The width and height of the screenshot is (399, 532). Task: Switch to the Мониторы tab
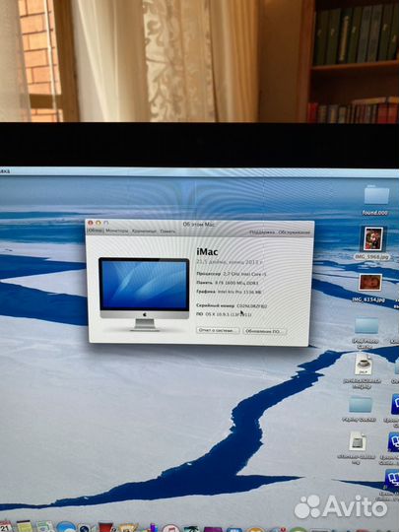(117, 231)
